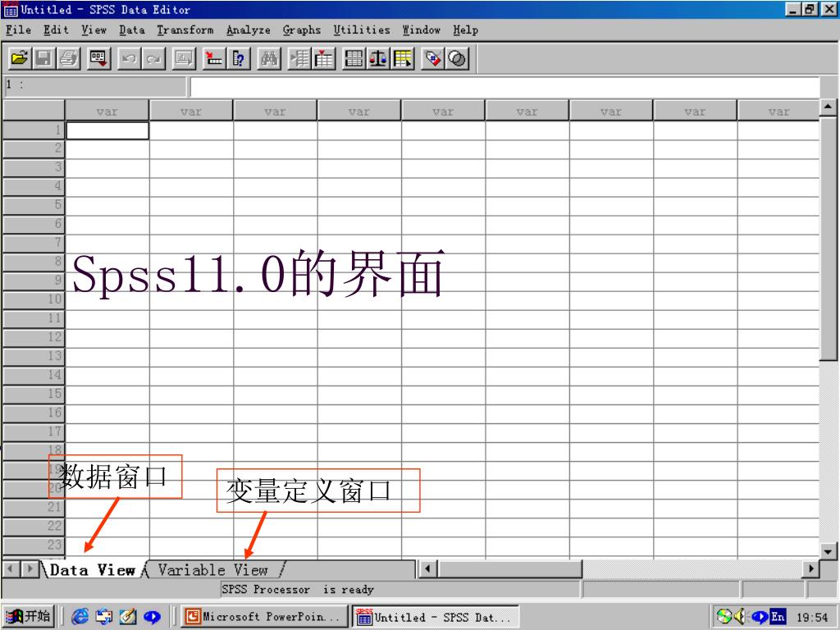
Task: Select row header 12
Action: pos(33,337)
